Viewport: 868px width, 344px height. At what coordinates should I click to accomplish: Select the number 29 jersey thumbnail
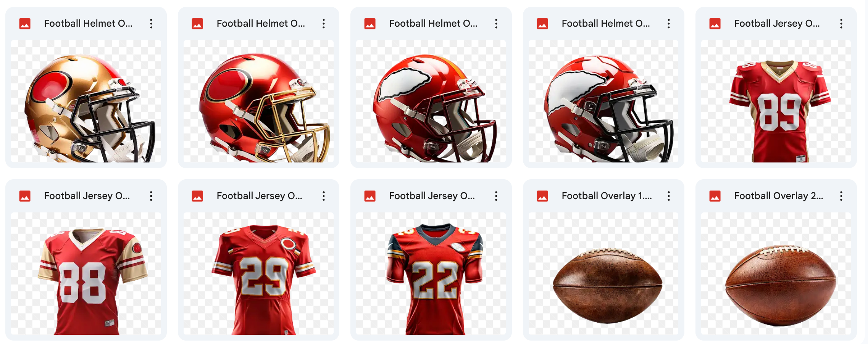point(258,273)
